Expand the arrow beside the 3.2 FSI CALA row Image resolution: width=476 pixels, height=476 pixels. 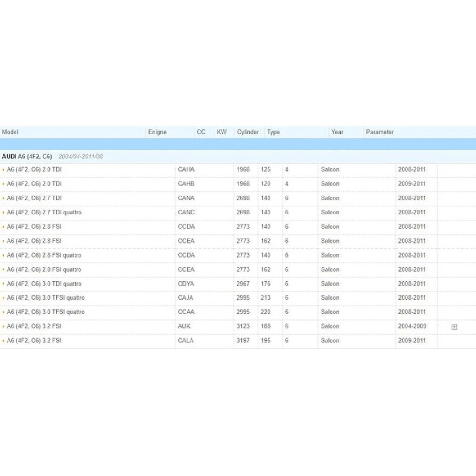coord(3,341)
